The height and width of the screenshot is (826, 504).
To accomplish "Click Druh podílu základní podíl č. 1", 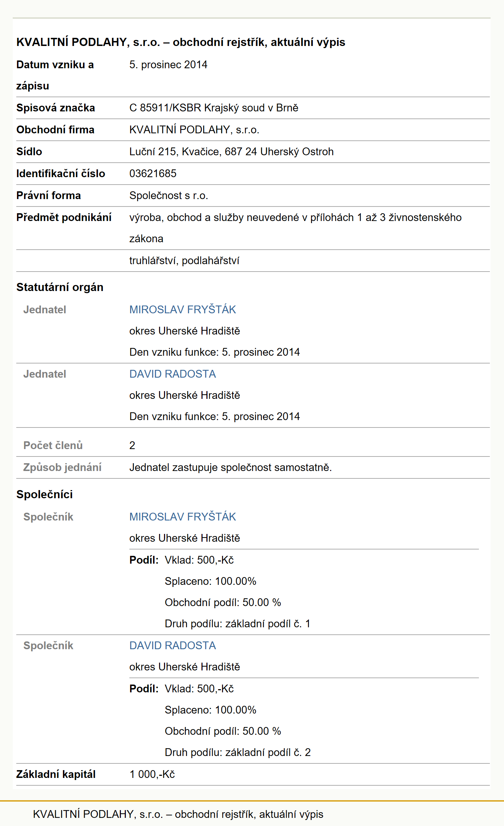I will pos(238,624).
